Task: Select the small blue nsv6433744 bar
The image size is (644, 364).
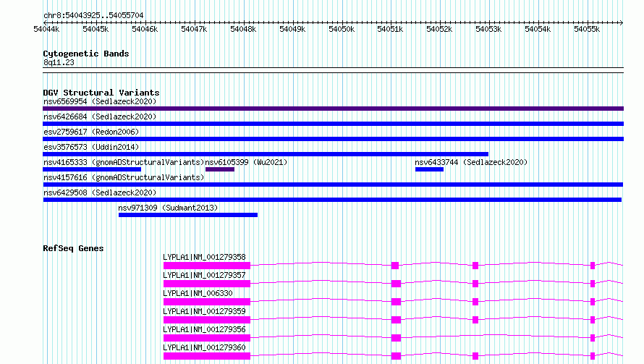Action: coord(429,169)
